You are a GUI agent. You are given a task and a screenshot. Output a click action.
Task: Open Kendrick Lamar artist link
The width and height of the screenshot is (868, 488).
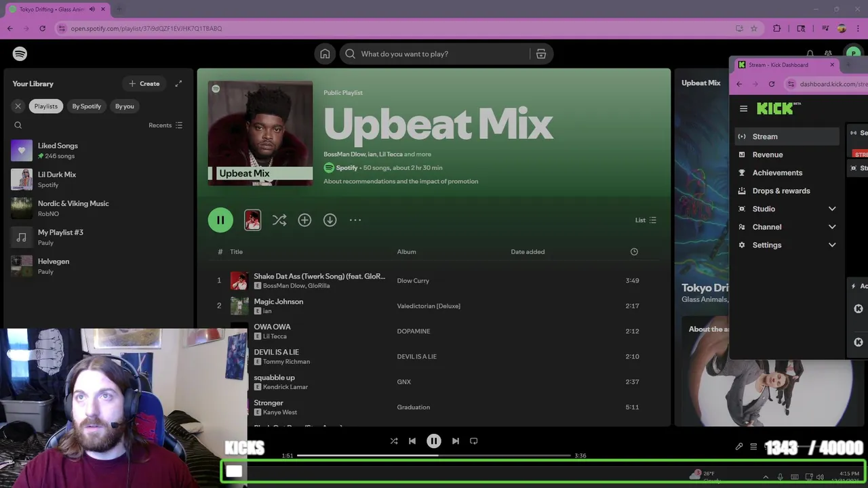(285, 387)
